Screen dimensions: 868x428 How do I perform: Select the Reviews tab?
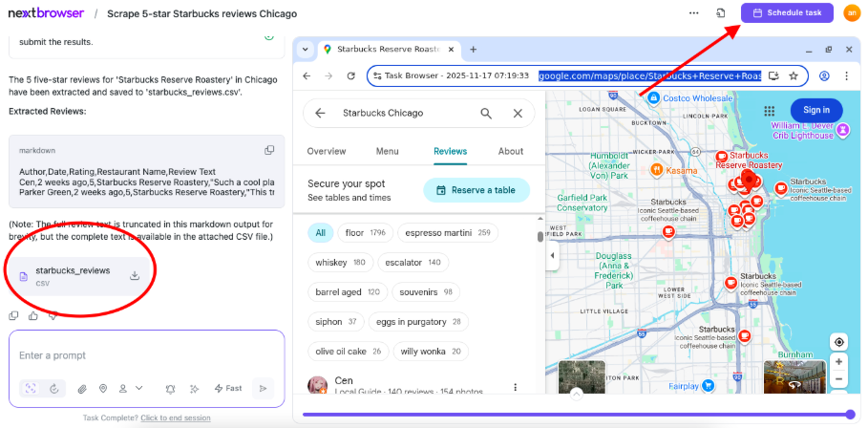pos(450,151)
